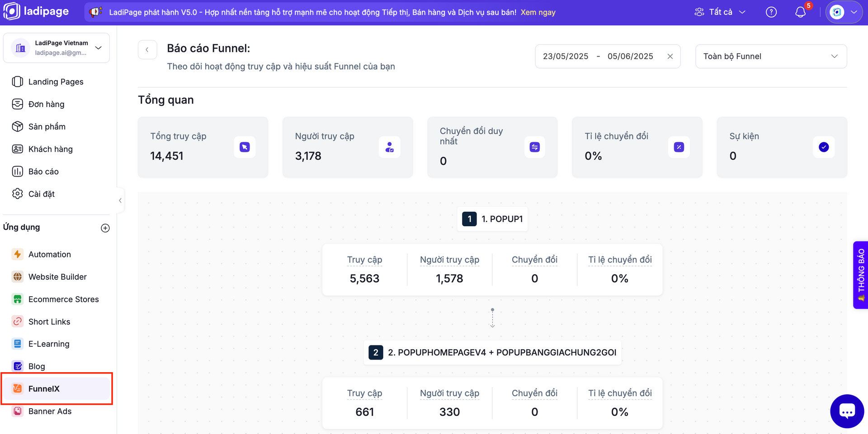Viewport: 868px width, 434px height.
Task: Open Automation app in the sidebar
Action: (x=49, y=254)
